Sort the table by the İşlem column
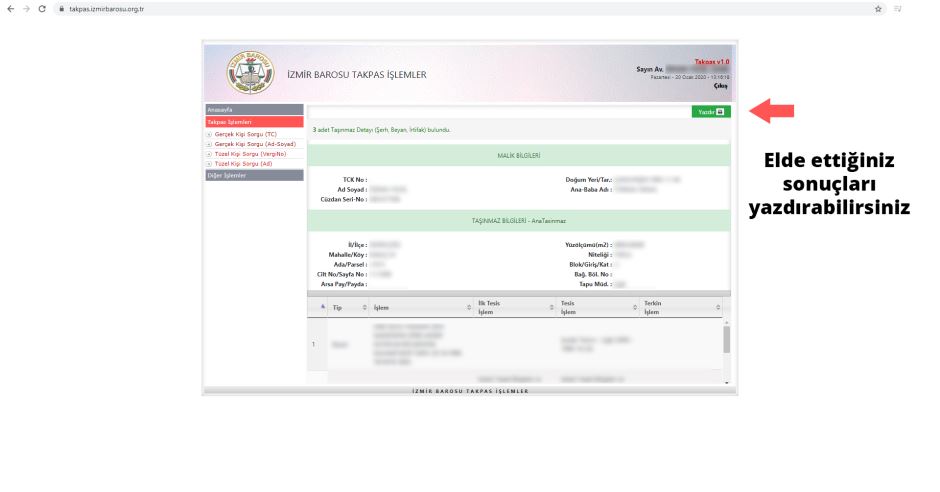The image size is (940, 492). pos(421,307)
